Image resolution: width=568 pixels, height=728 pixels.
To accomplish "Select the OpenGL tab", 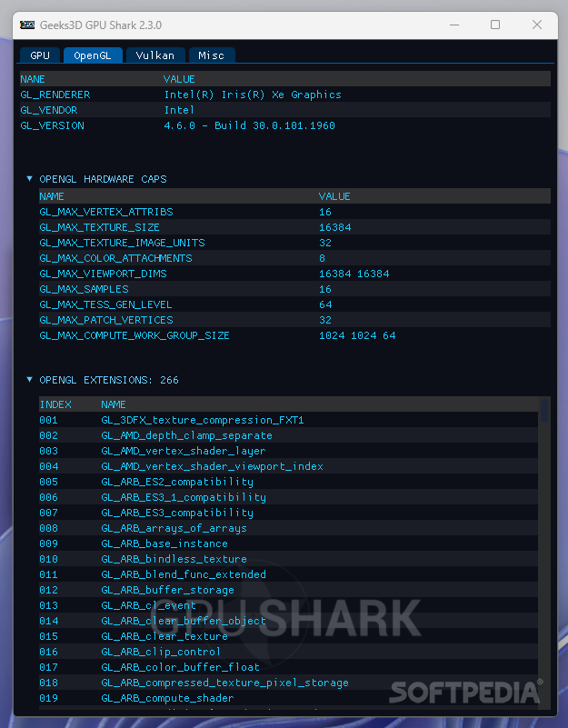I will 93,55.
